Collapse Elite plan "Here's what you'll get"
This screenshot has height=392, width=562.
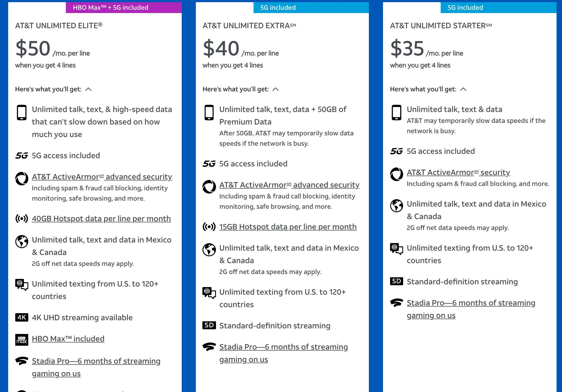[x=88, y=89]
